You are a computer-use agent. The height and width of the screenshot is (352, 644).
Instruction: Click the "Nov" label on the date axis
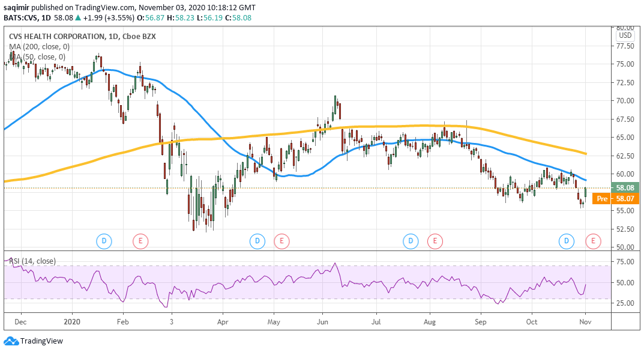click(586, 323)
